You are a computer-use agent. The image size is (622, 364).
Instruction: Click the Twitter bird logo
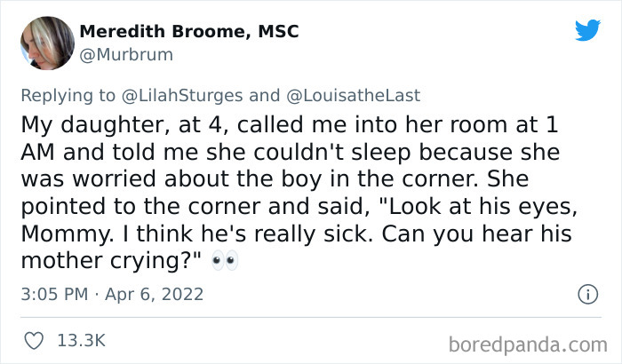point(587,31)
